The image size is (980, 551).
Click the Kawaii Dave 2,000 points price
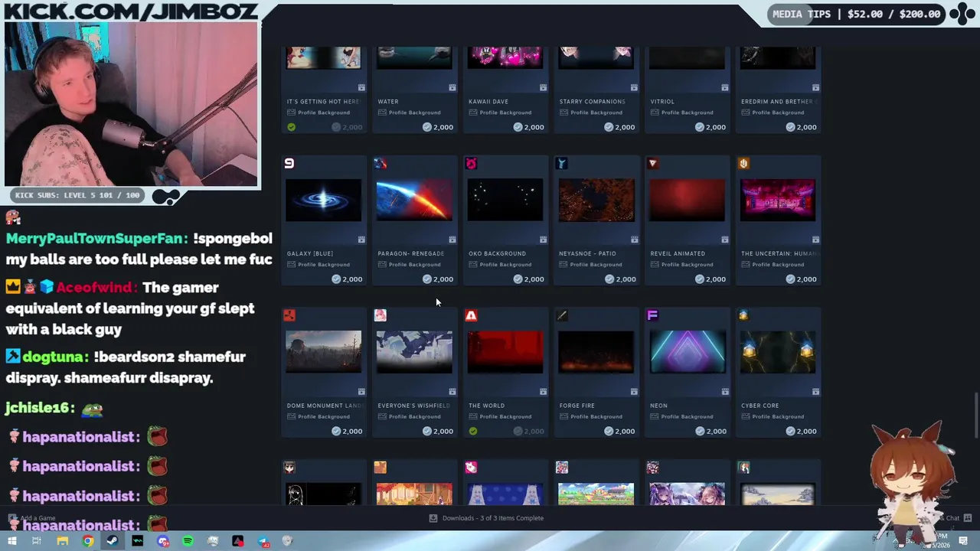point(529,127)
